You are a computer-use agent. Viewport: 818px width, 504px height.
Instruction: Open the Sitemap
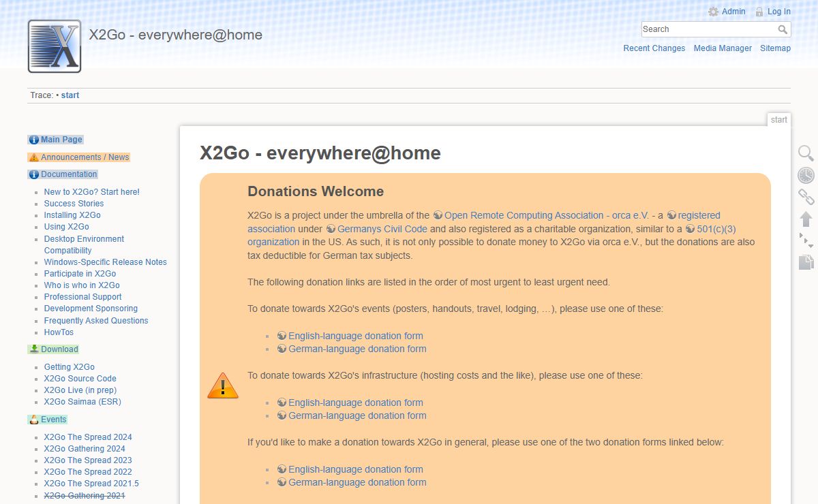tap(775, 48)
